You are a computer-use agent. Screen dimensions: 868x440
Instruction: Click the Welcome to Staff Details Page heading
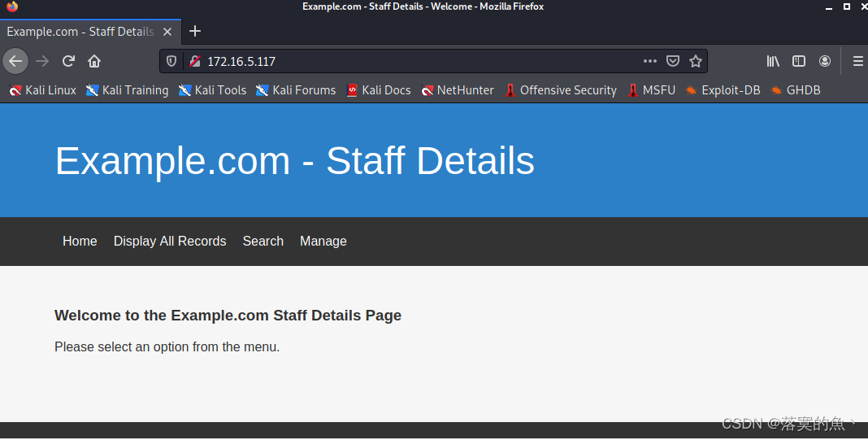[228, 316]
